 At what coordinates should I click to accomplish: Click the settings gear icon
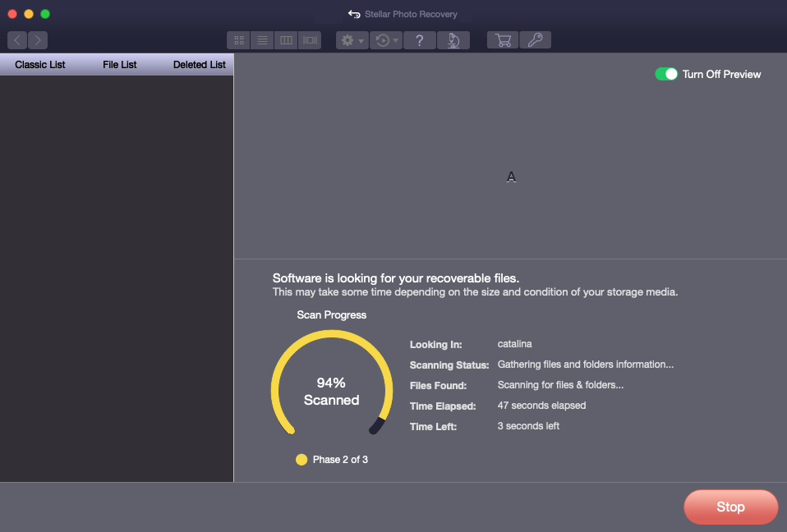coord(347,40)
